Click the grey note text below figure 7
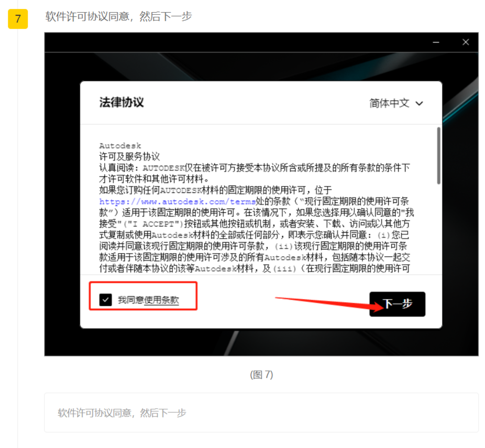 [x=122, y=413]
